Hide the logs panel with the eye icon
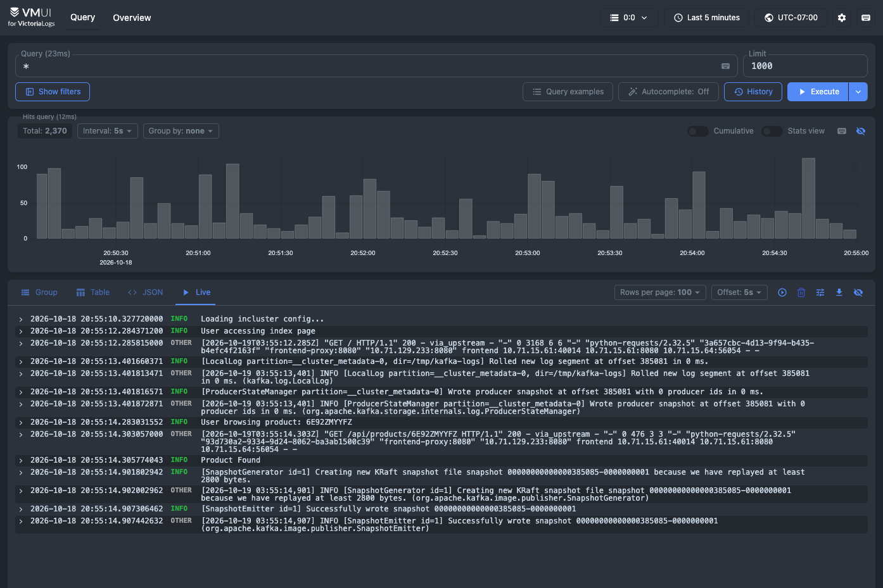 pos(858,292)
